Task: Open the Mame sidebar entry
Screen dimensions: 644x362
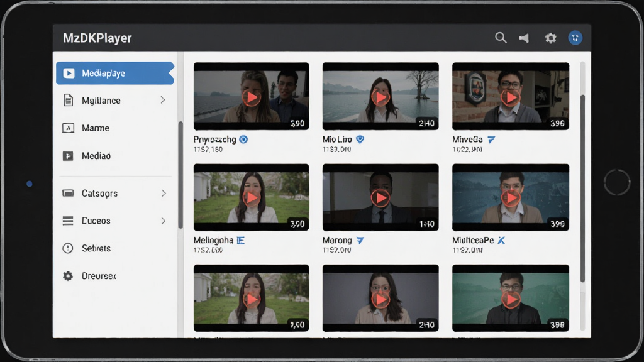Action: (115, 128)
